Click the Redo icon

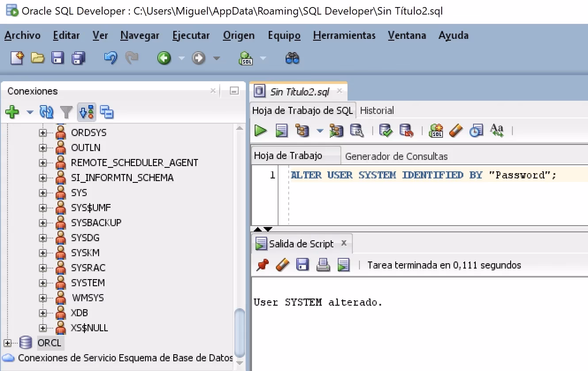131,58
